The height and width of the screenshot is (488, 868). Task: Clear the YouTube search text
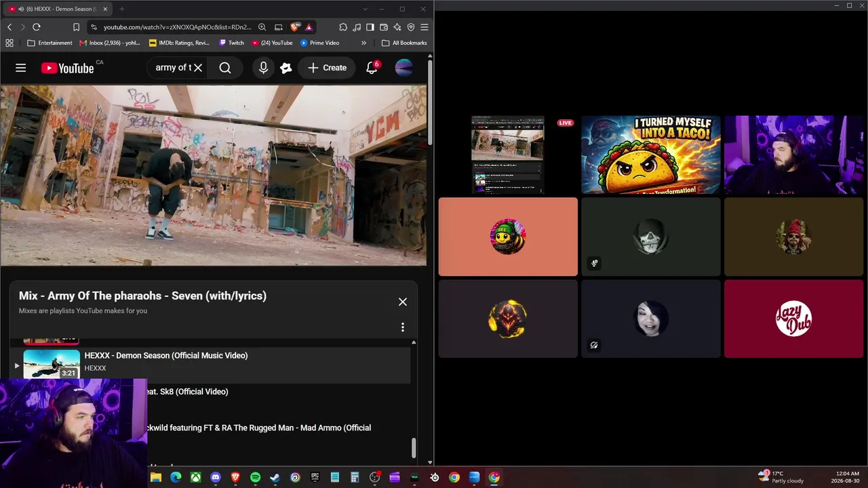[198, 68]
